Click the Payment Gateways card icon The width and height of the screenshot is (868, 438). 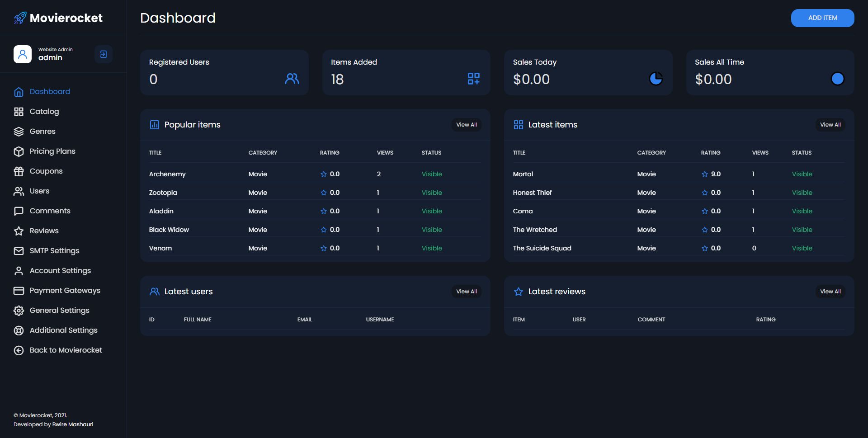click(x=19, y=291)
